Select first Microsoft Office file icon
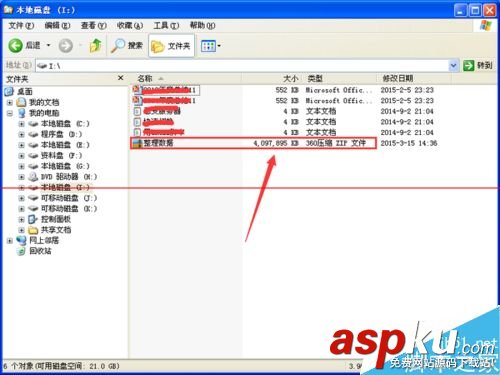Viewport: 500px width, 375px height. [x=136, y=90]
